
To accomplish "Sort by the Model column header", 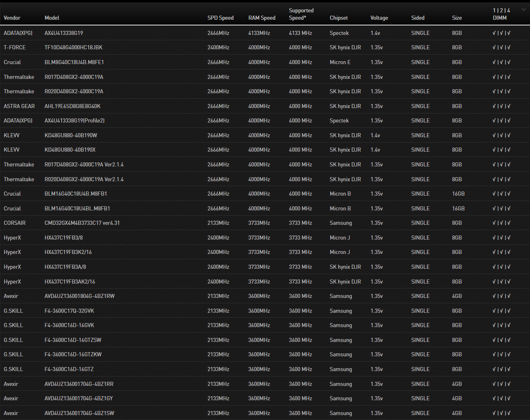I will (52, 18).
